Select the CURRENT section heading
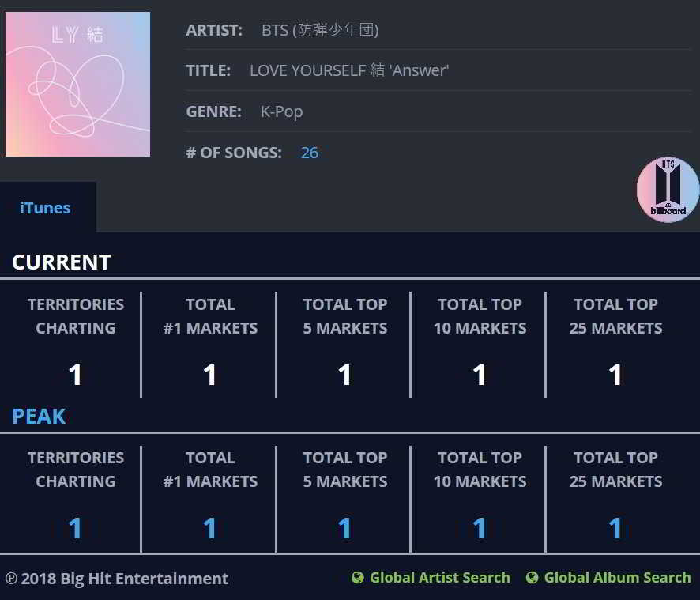Screen dimensions: 700x600 62,262
